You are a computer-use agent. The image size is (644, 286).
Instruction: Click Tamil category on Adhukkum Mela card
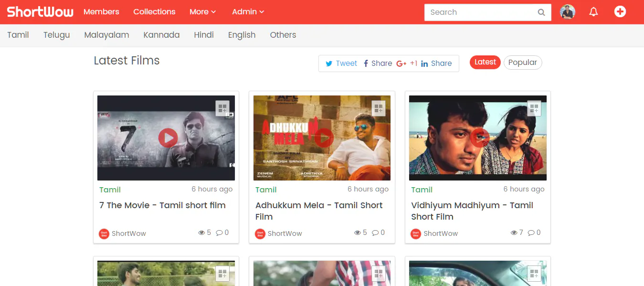(x=266, y=190)
